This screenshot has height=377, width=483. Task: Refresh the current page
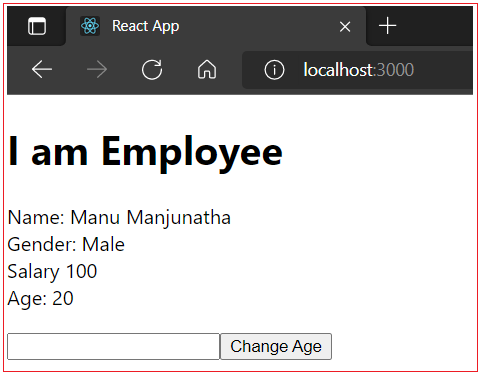(152, 70)
